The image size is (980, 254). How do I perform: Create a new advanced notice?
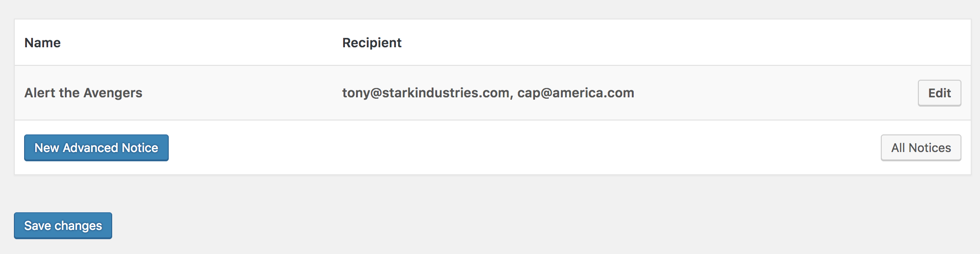pyautogui.click(x=96, y=148)
